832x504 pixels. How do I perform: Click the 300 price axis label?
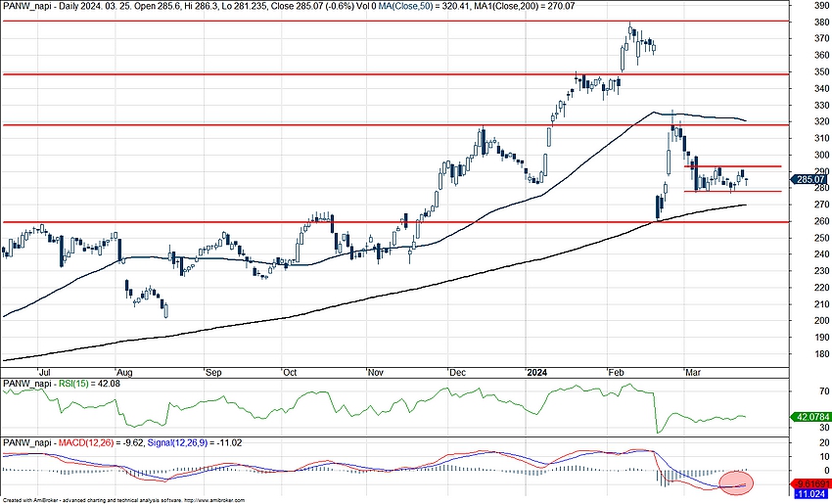point(820,155)
